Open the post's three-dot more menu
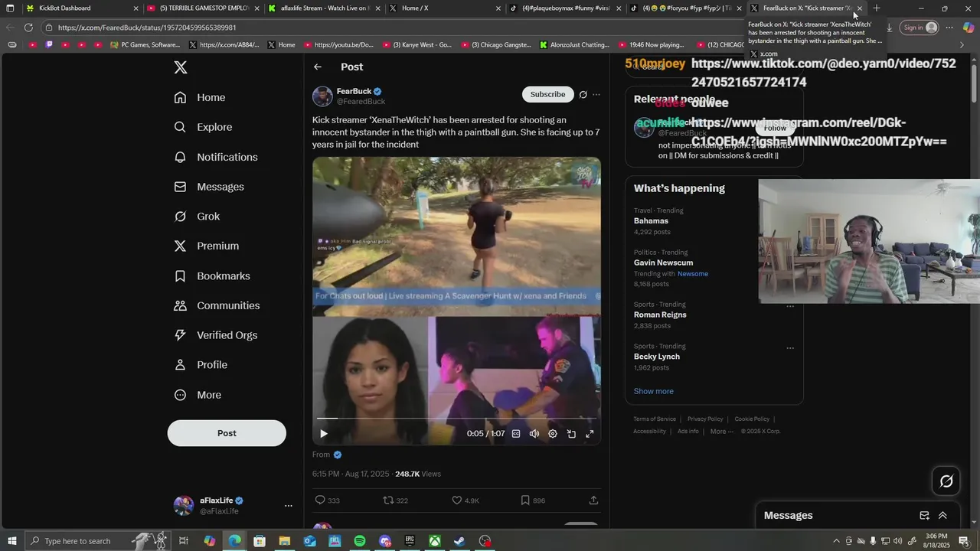Image resolution: width=980 pixels, height=551 pixels. [x=596, y=95]
